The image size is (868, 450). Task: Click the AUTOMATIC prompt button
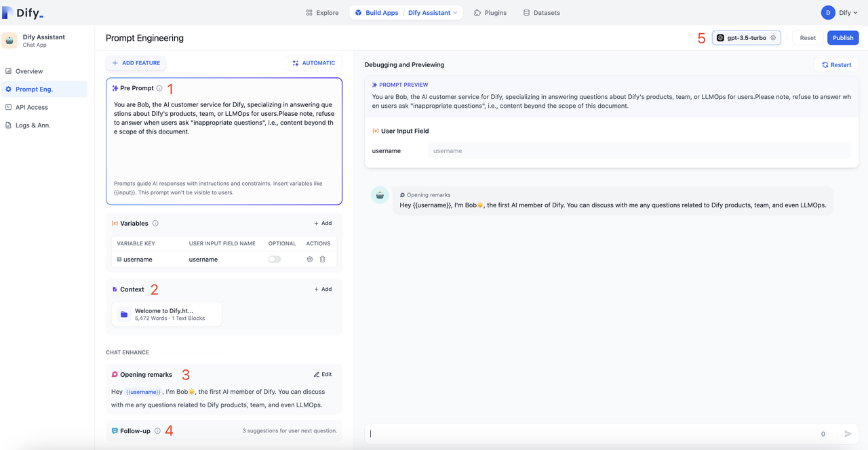click(x=313, y=63)
